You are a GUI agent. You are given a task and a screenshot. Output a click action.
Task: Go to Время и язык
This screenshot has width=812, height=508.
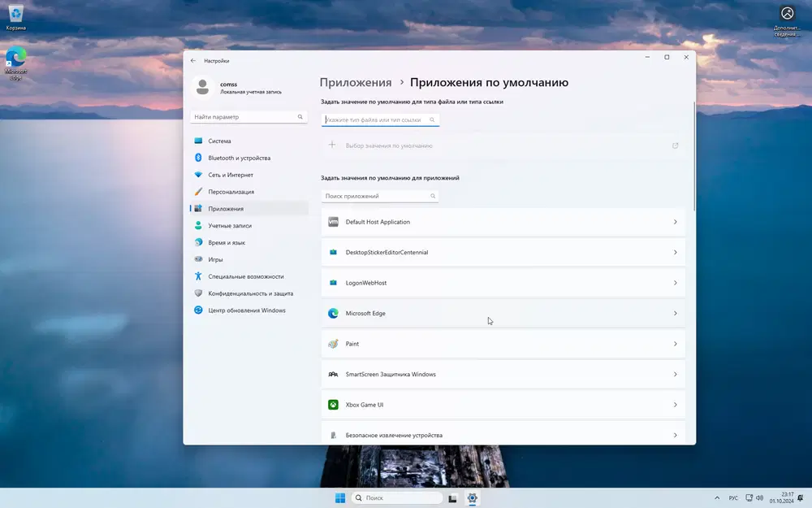(249, 242)
